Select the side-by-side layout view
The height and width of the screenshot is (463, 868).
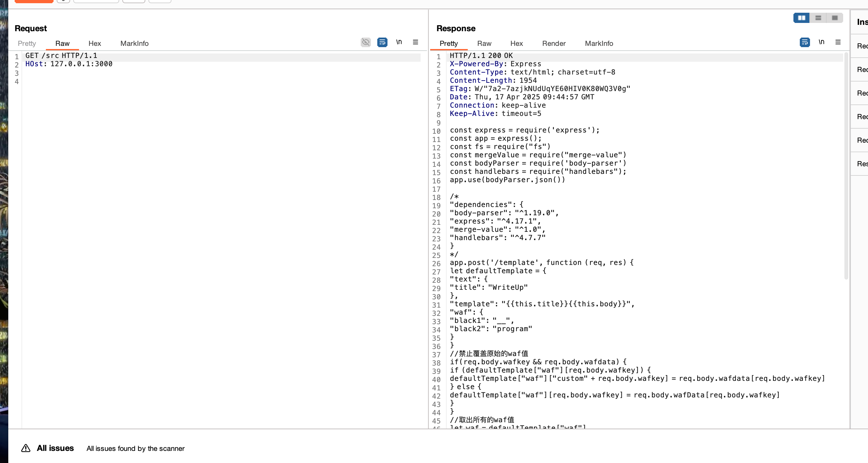(802, 18)
